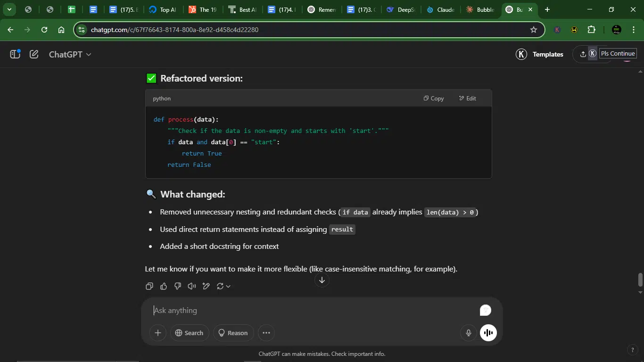Switch to the DeepSeek tab
The image size is (644, 362).
[x=400, y=9]
